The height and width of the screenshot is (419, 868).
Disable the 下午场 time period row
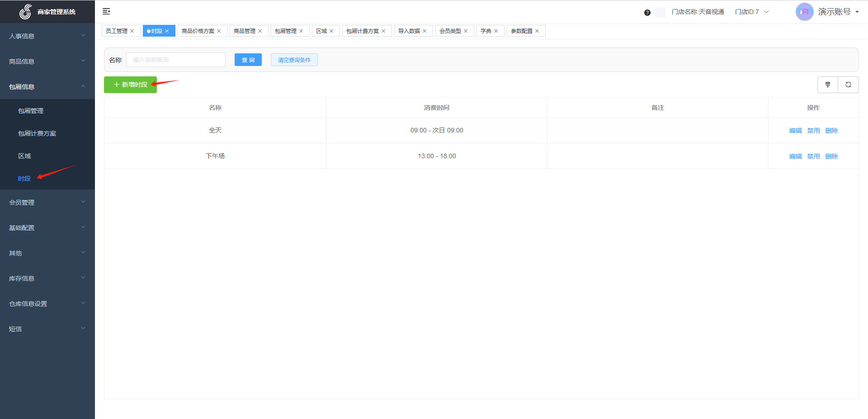pos(813,156)
